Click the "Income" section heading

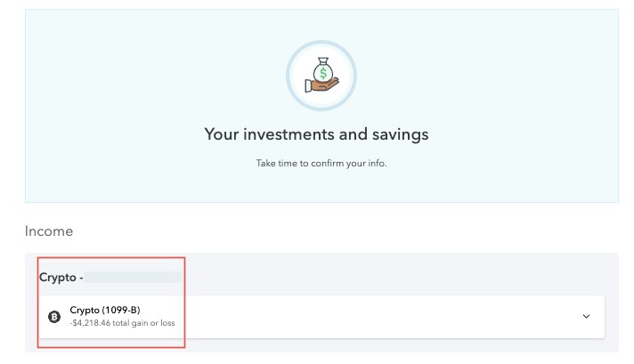[x=49, y=231]
